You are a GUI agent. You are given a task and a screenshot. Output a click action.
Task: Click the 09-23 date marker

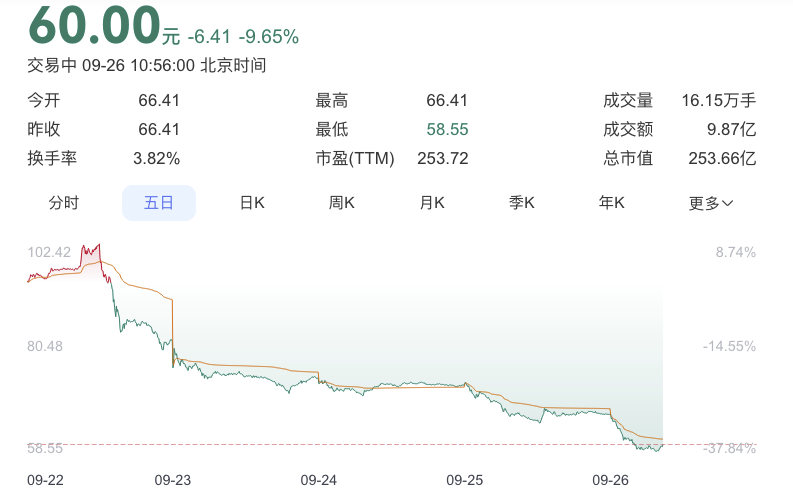174,480
